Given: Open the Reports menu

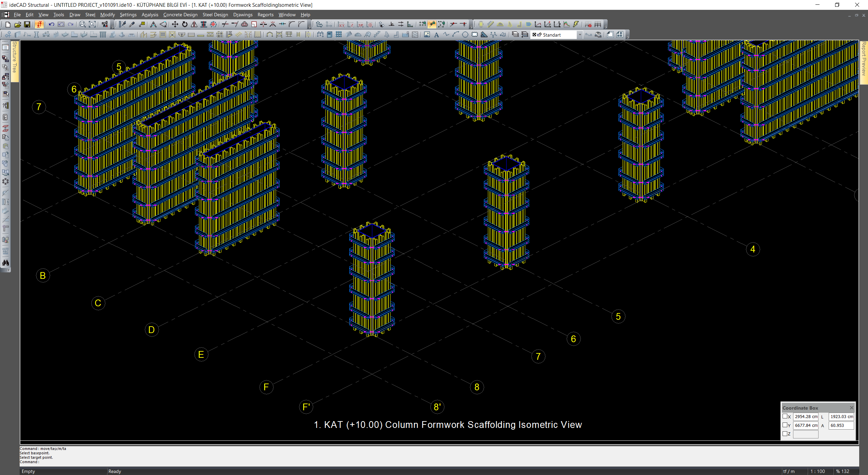Looking at the screenshot, I should [x=265, y=15].
